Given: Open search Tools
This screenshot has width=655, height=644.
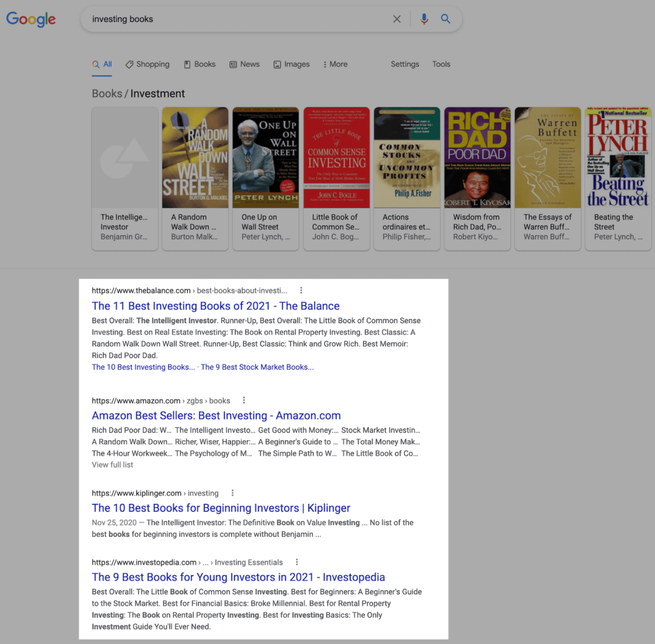Looking at the screenshot, I should click(x=441, y=65).
